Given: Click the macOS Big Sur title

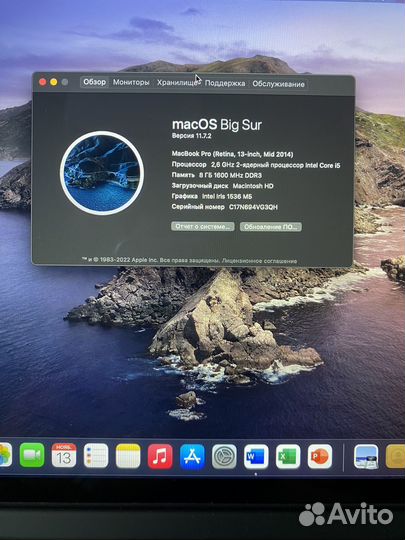Looking at the screenshot, I should 217,124.
